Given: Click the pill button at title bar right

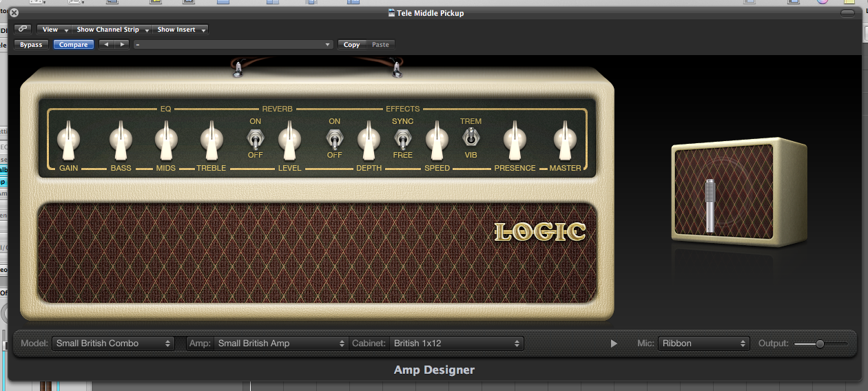Looking at the screenshot, I should tap(847, 12).
